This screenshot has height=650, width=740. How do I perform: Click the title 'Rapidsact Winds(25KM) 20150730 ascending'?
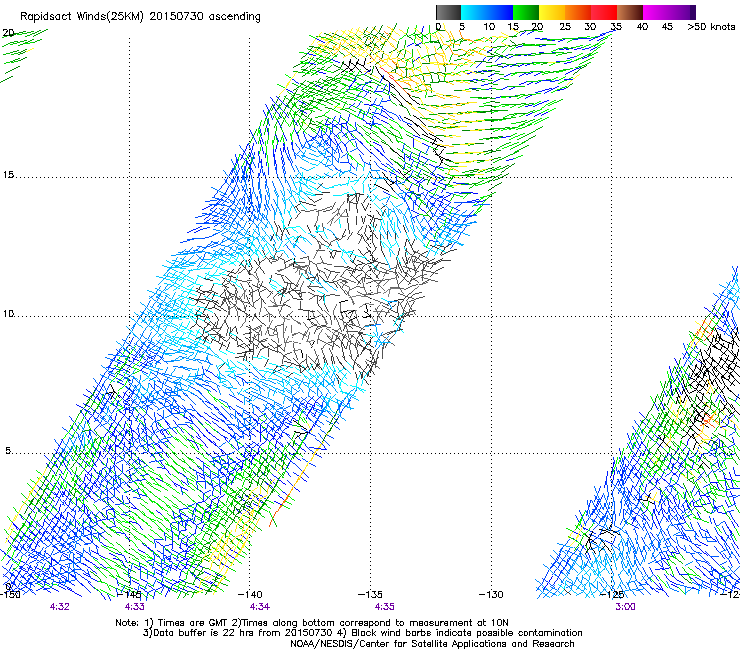pyautogui.click(x=140, y=17)
